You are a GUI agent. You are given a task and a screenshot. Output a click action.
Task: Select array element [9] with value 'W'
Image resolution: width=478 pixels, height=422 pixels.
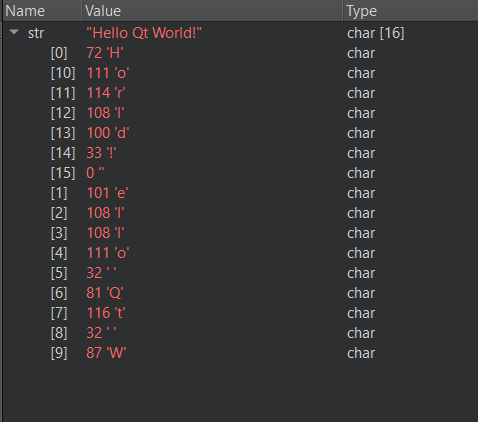241,353
